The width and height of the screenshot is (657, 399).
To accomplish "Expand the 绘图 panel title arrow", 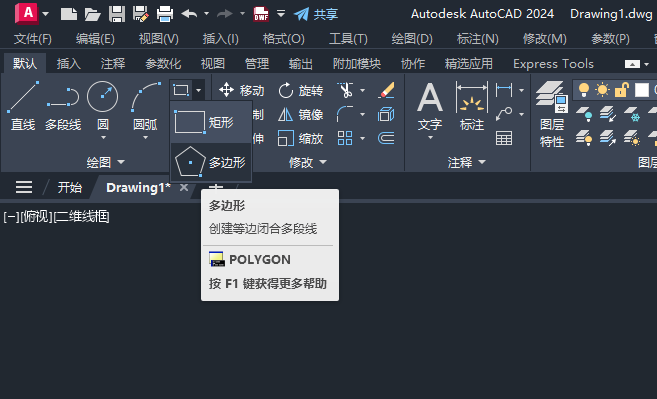I will pos(121,162).
